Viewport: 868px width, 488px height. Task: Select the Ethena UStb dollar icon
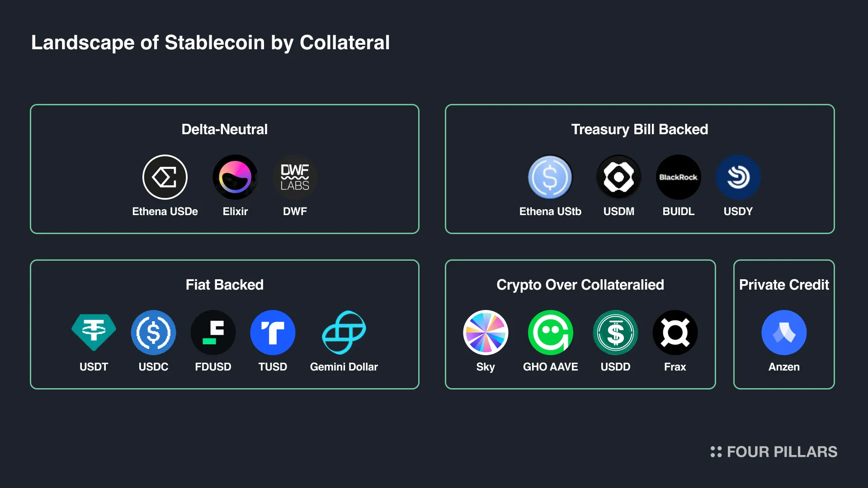click(550, 177)
